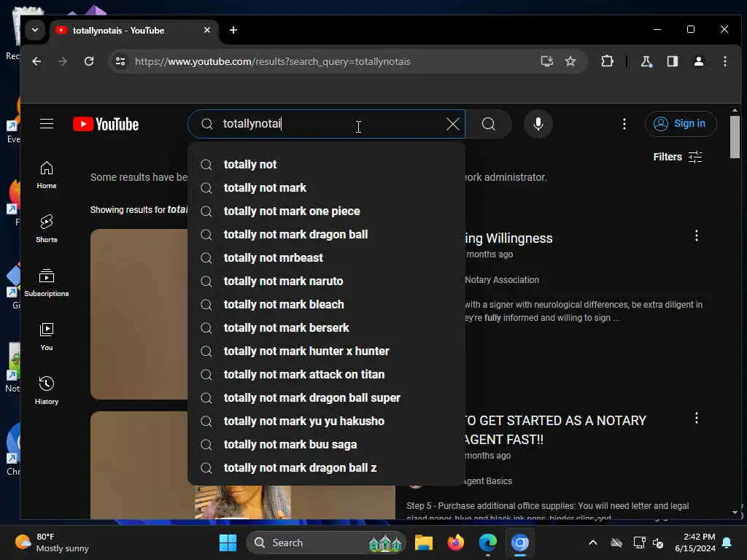This screenshot has height=560, width=747.
Task: Open Chrome Labs flask icon
Action: [x=646, y=61]
